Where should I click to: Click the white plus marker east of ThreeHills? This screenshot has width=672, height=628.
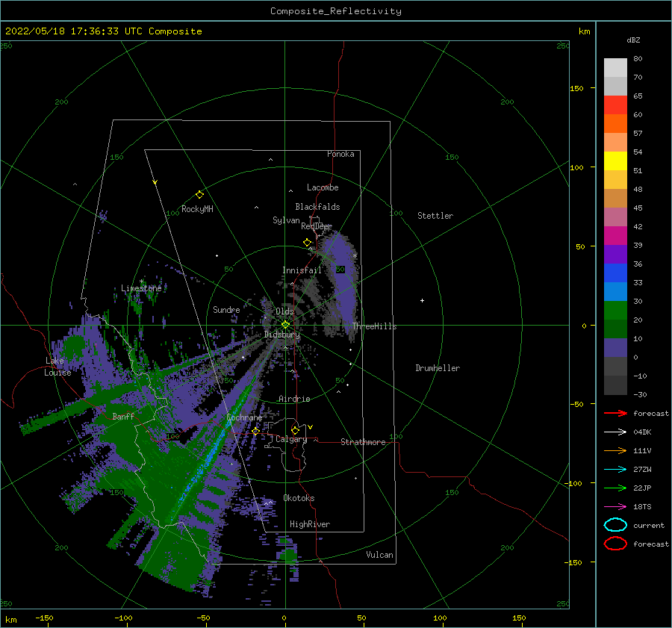click(x=422, y=300)
